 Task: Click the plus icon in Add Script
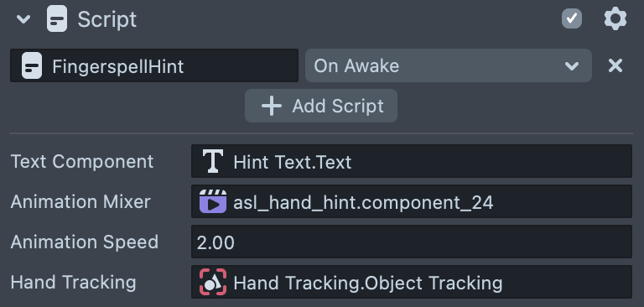click(x=272, y=106)
